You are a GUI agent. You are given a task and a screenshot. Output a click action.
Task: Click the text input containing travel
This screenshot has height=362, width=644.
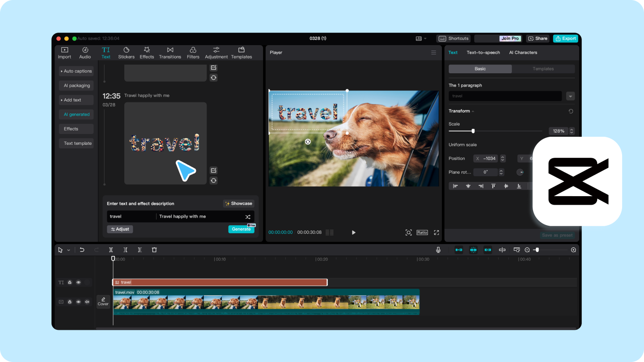click(131, 216)
